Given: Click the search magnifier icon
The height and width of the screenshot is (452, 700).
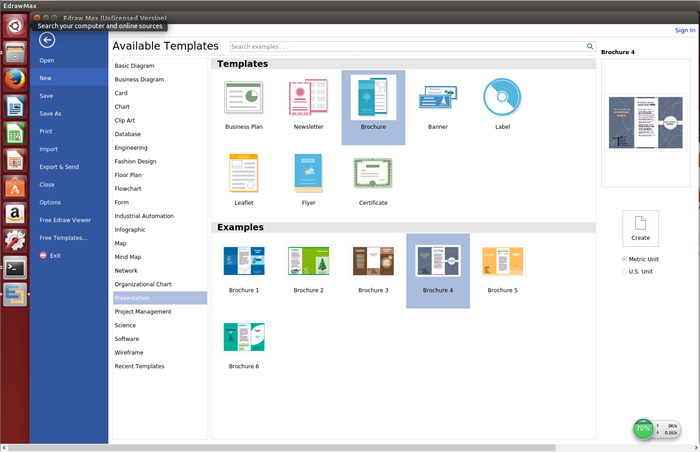Looking at the screenshot, I should click(x=590, y=46).
